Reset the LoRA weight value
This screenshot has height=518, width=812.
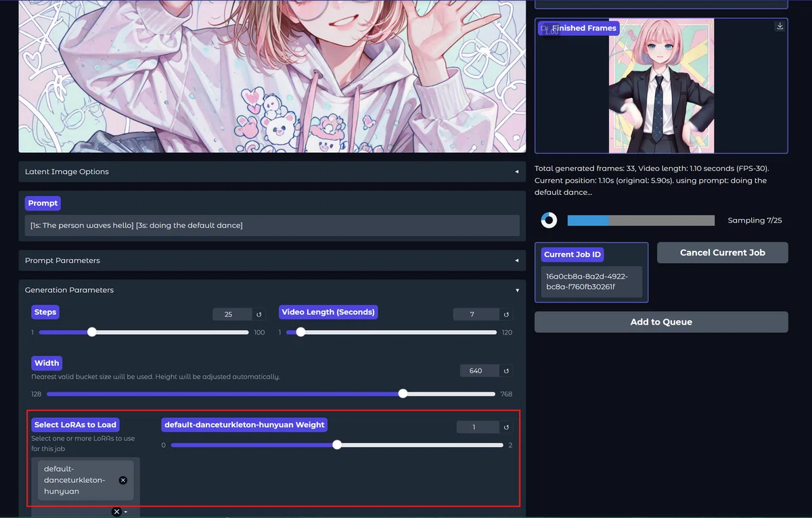[x=506, y=427]
